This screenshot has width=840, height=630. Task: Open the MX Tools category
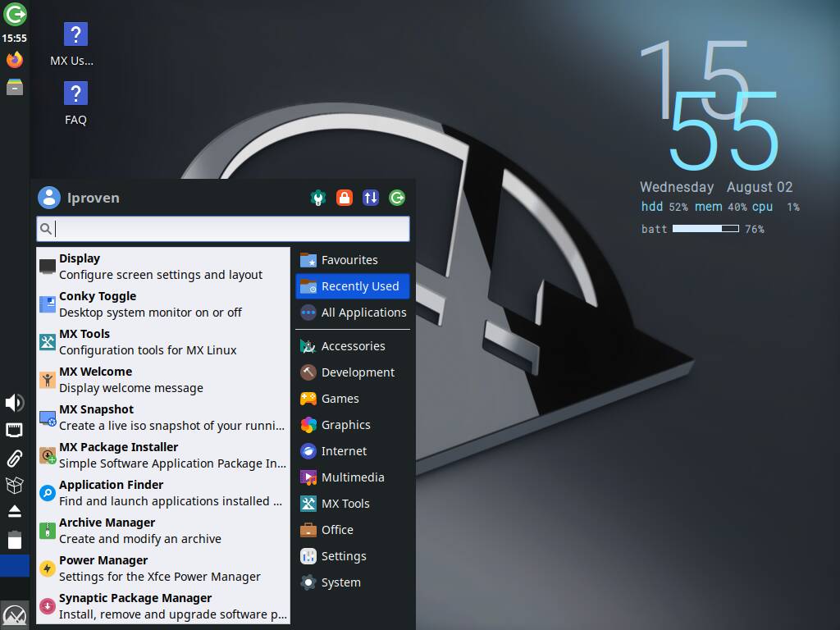[x=353, y=504]
